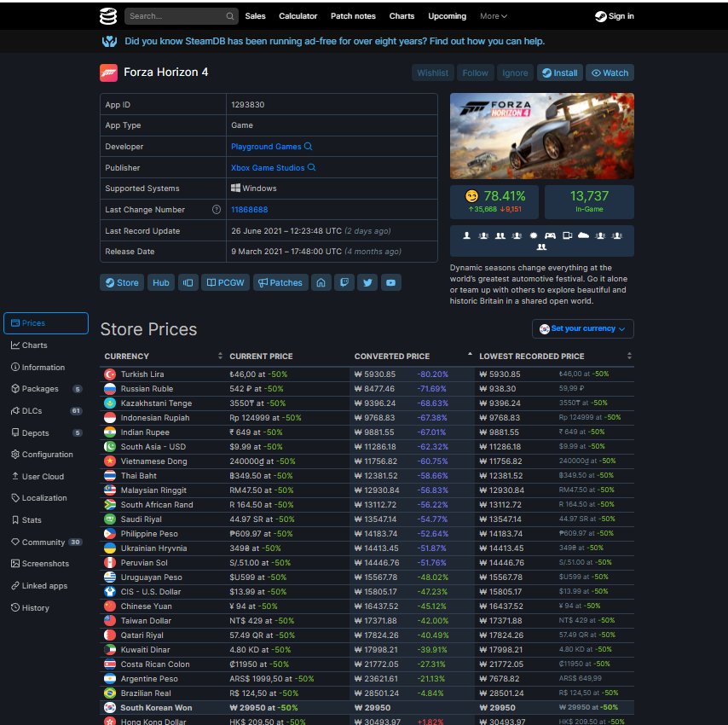This screenshot has width=728, height=725.
Task: Open the official homepage house icon
Action: [x=321, y=282]
